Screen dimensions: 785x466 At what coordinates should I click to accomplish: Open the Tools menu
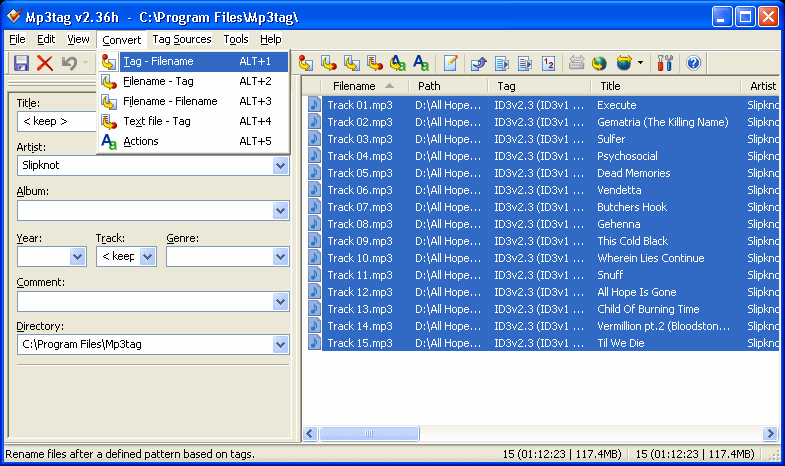click(x=236, y=39)
